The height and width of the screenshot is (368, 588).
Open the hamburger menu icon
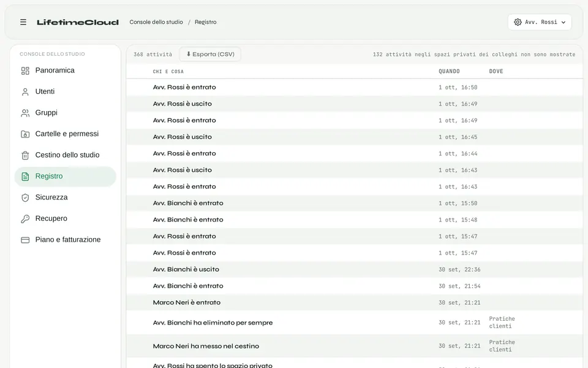point(23,22)
